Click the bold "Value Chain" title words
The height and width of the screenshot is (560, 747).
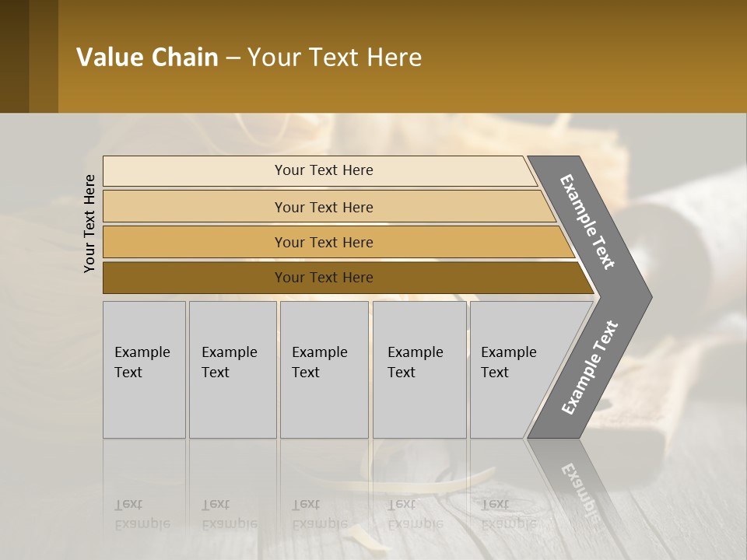point(147,58)
